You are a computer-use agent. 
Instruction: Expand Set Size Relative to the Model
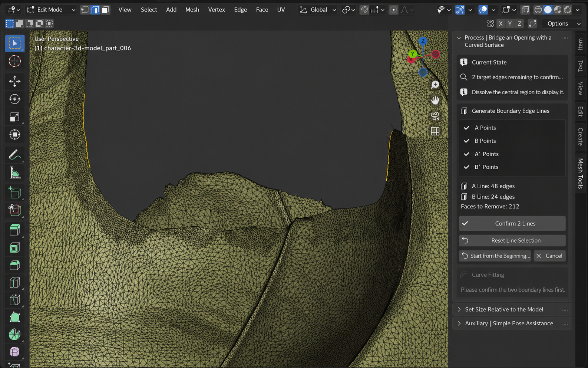click(512, 309)
